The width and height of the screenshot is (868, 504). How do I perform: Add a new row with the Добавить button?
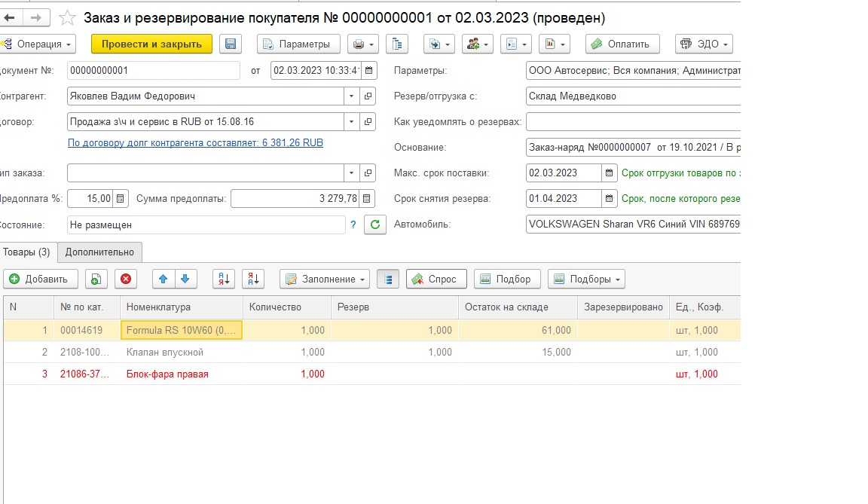point(41,279)
